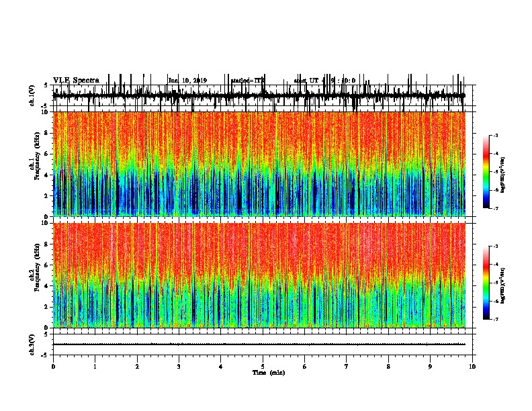Click the ch.2 color scale log(PSD) unit label
Screen dimensions: 532x411
click(x=503, y=286)
